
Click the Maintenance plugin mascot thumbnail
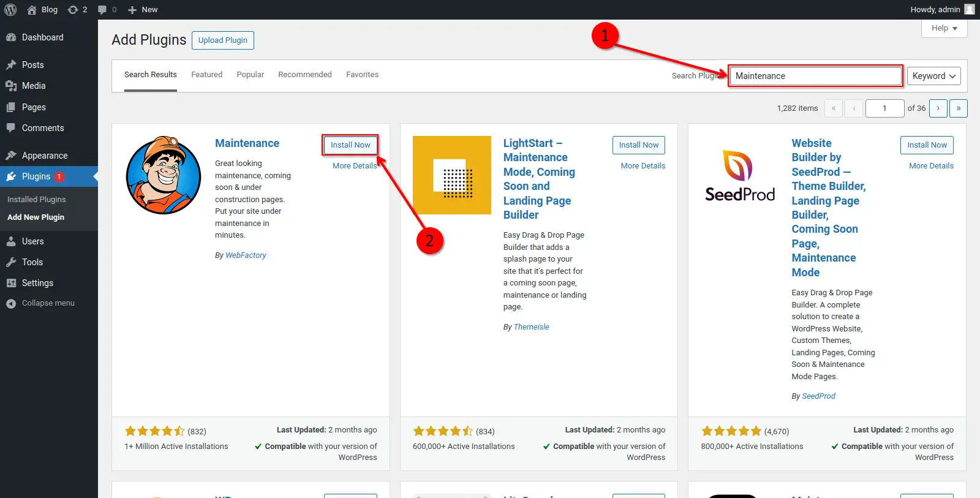pos(164,175)
